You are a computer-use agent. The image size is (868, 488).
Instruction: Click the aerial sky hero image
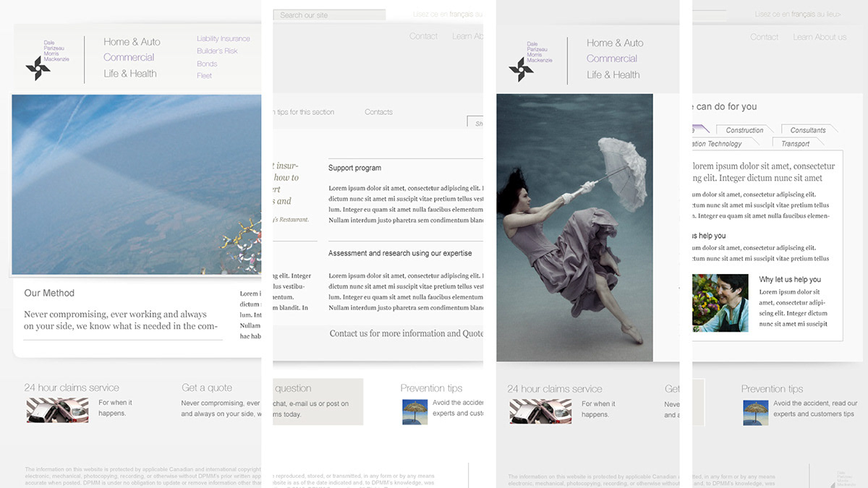(137, 185)
